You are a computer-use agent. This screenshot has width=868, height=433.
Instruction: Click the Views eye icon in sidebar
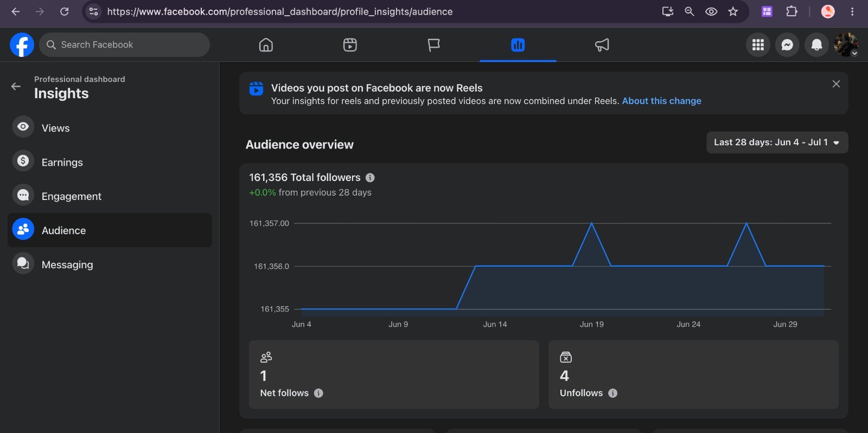click(23, 127)
